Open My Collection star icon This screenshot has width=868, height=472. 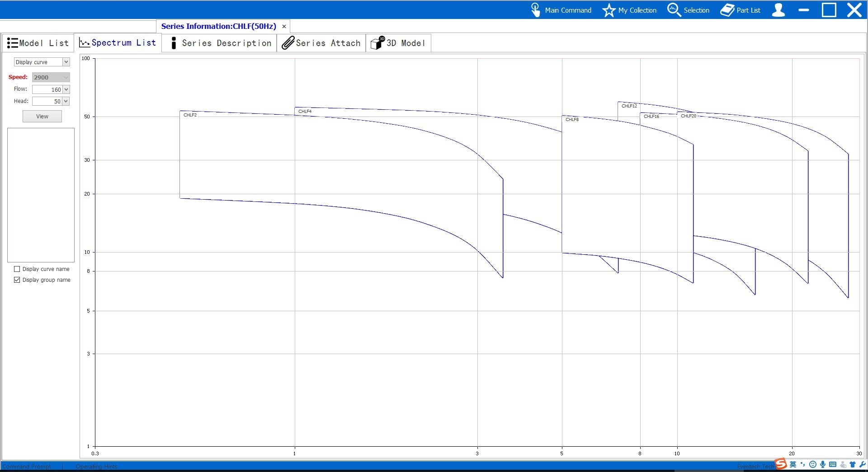coord(609,10)
